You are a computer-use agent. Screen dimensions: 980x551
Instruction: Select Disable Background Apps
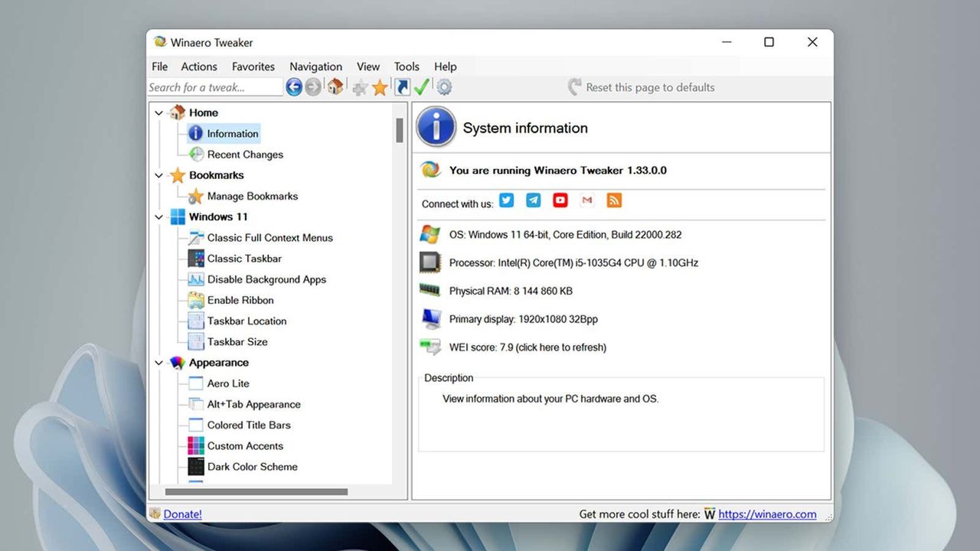tap(266, 279)
